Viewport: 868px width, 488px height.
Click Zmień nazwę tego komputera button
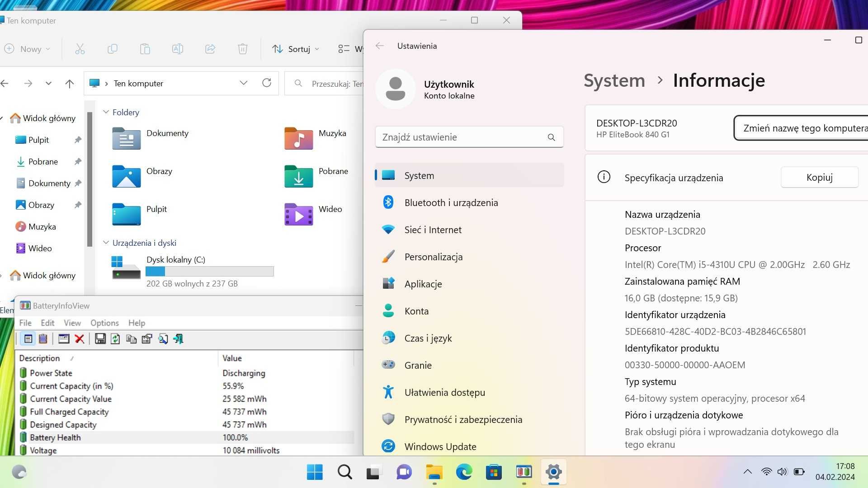point(801,128)
